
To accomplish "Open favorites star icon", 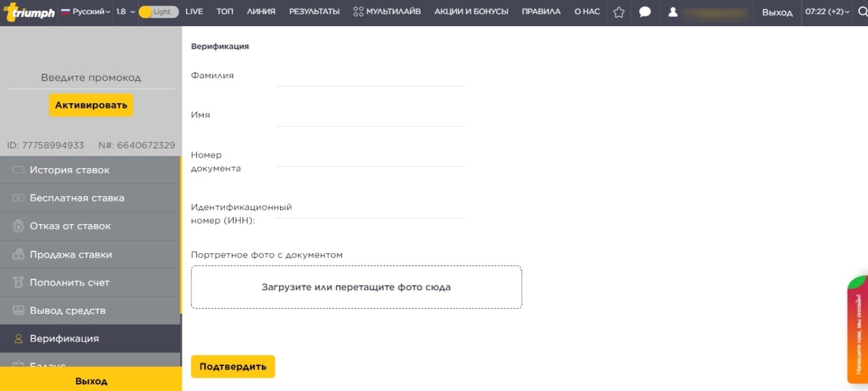I will [619, 12].
